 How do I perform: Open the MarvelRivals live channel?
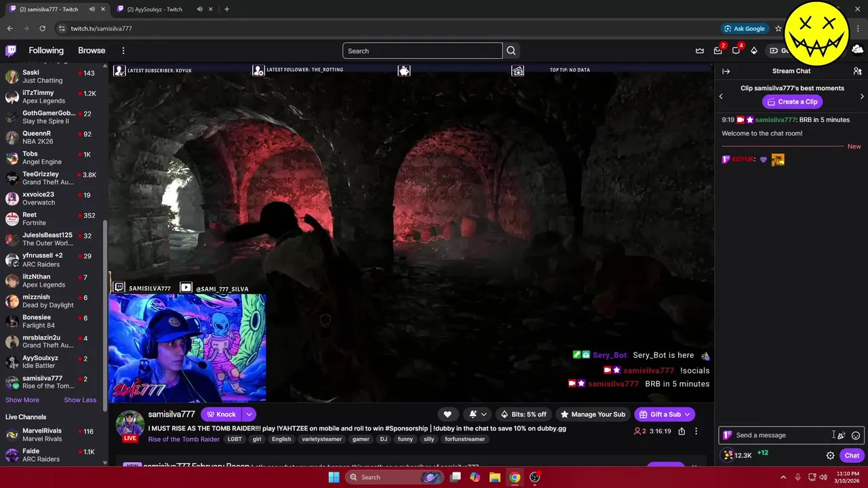pyautogui.click(x=50, y=434)
